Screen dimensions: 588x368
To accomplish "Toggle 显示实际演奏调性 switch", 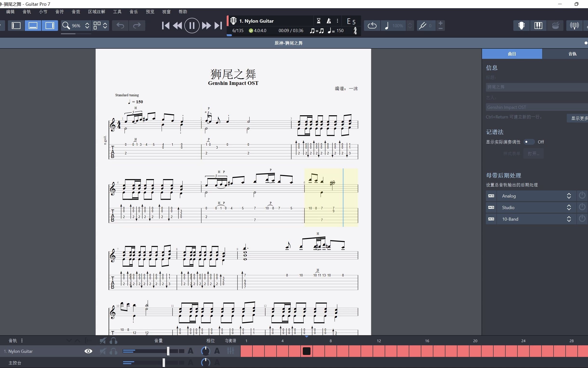I will click(x=529, y=142).
